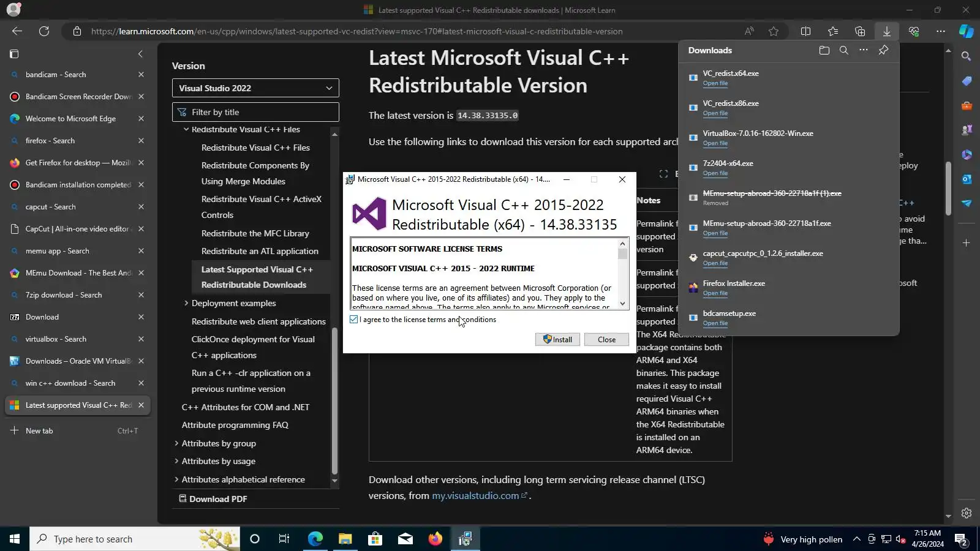This screenshot has width=980, height=551.
Task: Click Install in the Visual C++ dialog
Action: click(557, 340)
